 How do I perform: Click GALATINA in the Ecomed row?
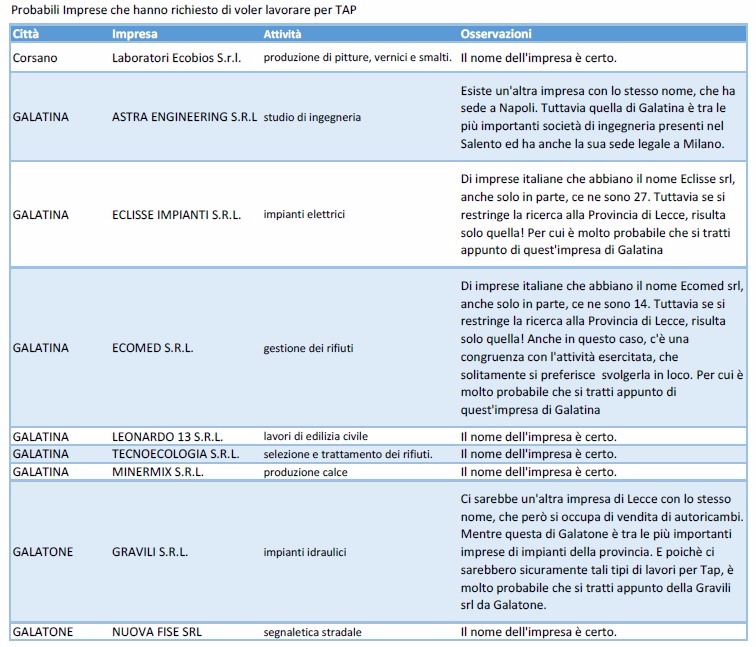point(40,348)
